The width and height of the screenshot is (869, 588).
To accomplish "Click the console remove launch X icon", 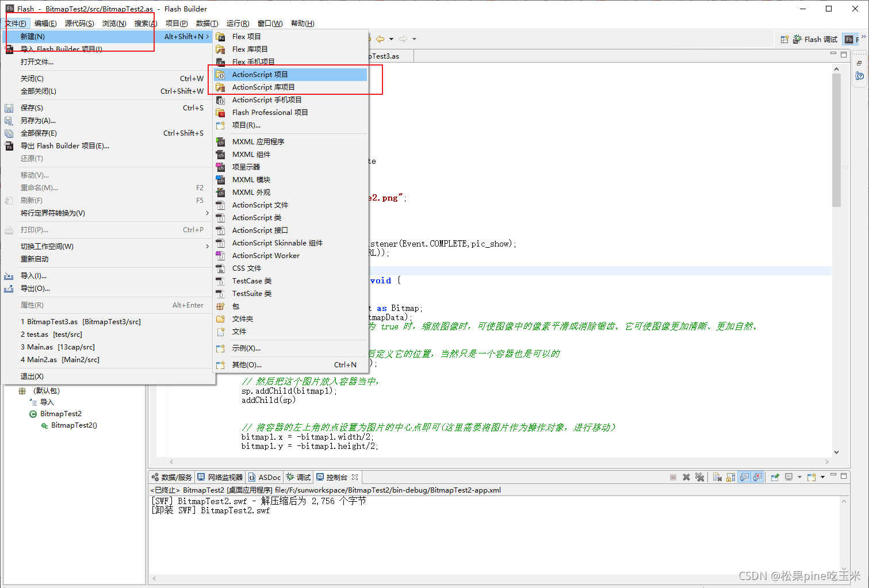I will tap(686, 477).
